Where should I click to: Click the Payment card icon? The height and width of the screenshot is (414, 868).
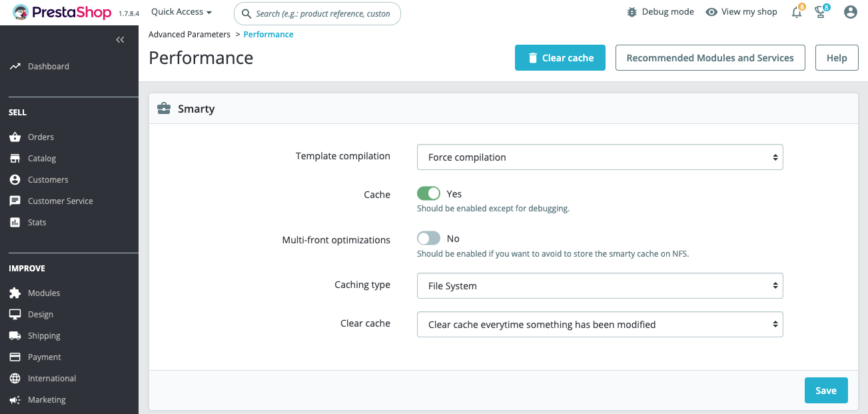tap(15, 357)
